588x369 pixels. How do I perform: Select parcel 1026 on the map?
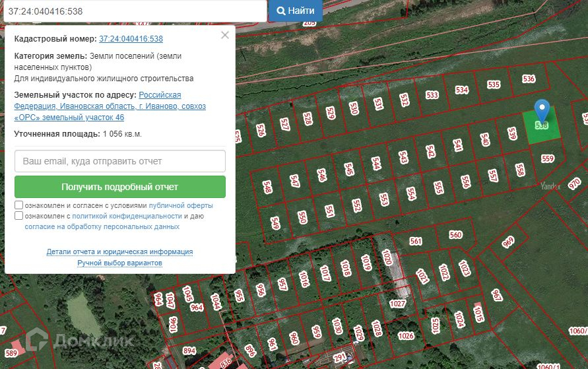coord(406,335)
